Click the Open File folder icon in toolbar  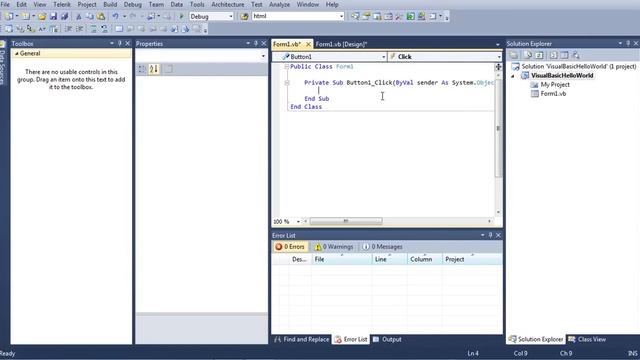42,16
